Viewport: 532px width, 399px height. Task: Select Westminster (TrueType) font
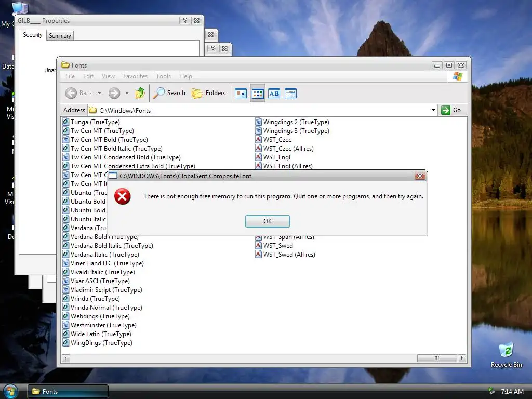tap(99, 325)
